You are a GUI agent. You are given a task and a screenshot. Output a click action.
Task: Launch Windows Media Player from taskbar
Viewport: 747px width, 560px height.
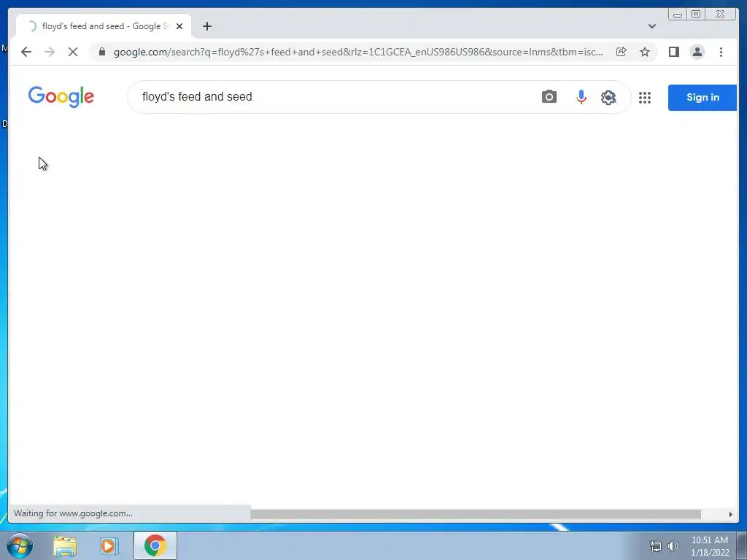point(109,545)
